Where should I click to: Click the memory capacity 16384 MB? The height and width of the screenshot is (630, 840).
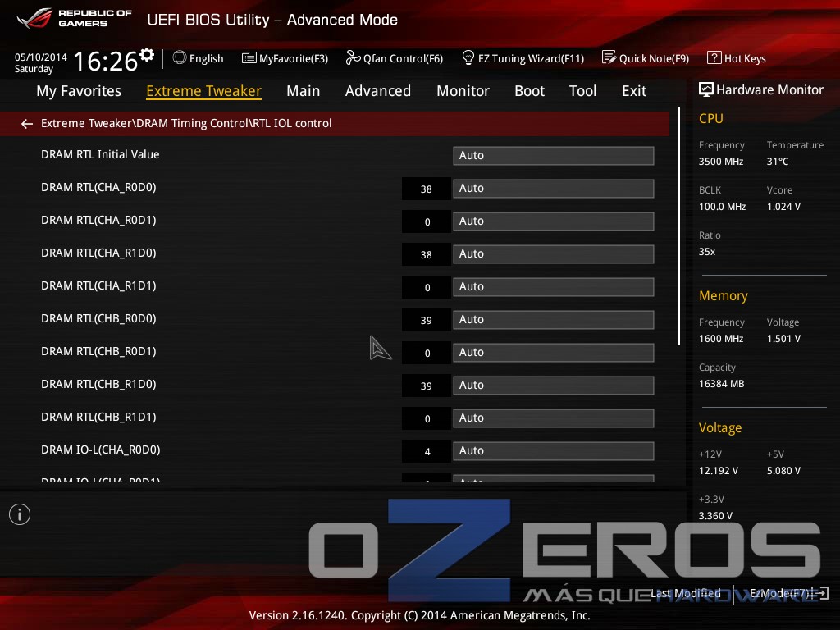(x=722, y=384)
